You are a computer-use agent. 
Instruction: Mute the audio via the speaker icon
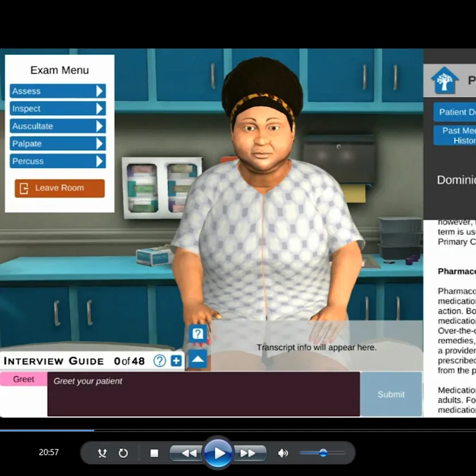(283, 453)
